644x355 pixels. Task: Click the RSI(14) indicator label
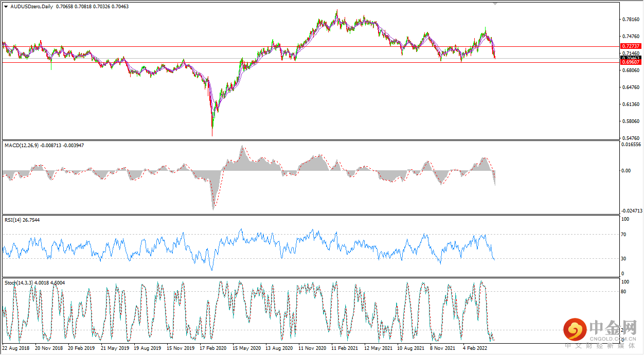tap(13, 220)
